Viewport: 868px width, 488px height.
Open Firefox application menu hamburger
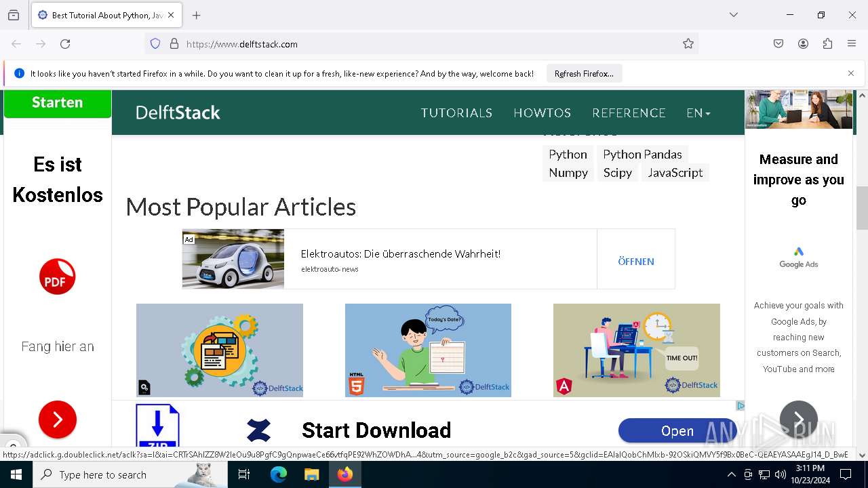pos(852,44)
